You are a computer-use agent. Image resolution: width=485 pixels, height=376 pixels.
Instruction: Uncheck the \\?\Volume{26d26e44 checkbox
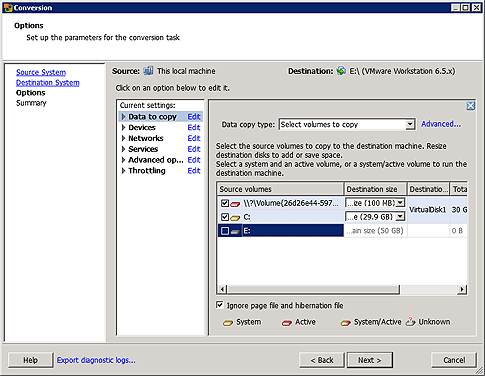coord(225,203)
